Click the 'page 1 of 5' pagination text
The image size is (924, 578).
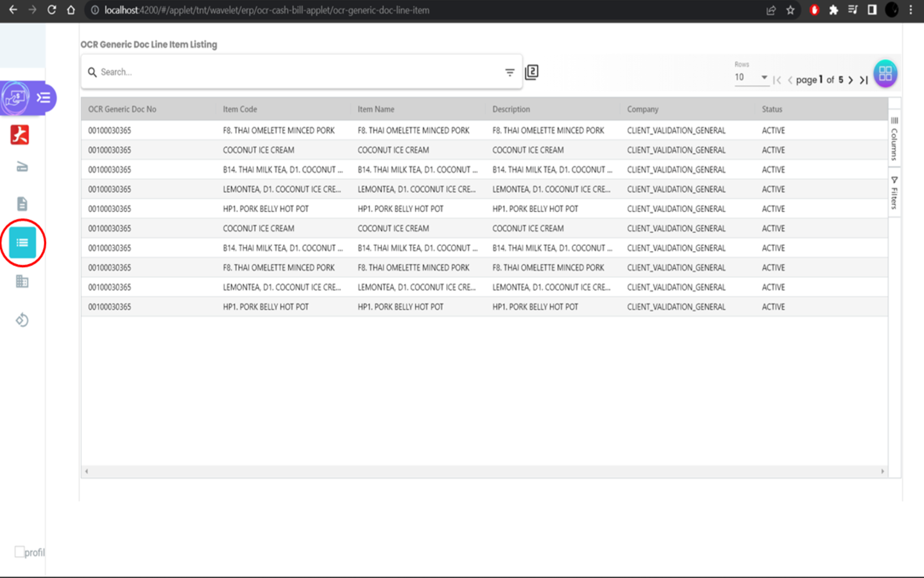(819, 80)
